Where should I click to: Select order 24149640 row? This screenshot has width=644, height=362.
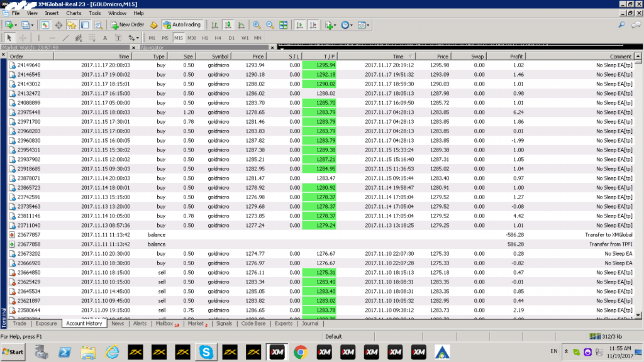click(321, 65)
